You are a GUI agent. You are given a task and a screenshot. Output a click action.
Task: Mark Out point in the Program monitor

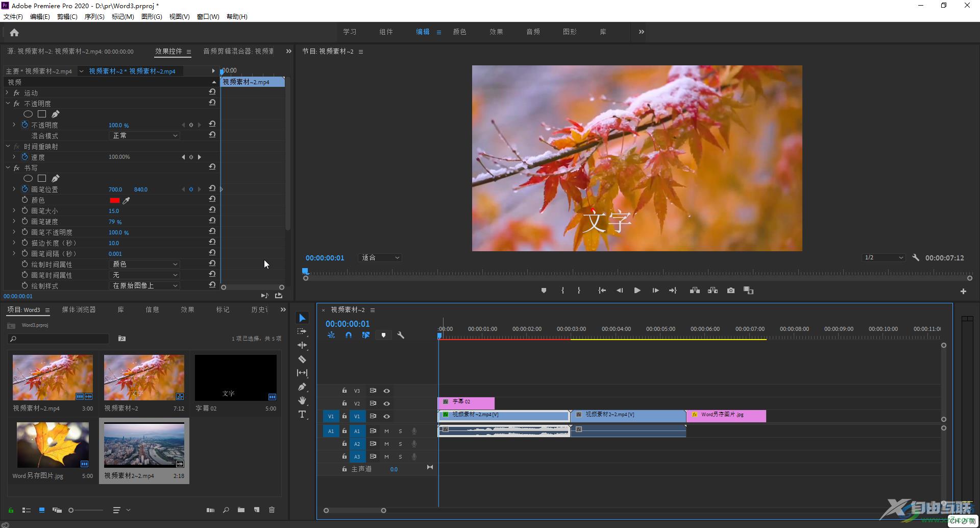pos(579,291)
